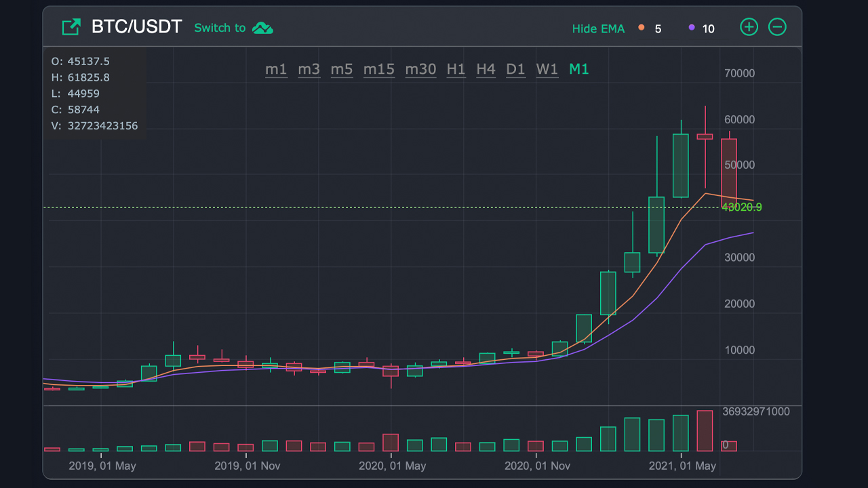Click the 2020, 01 May date label
Viewport: 868px width, 488px height.
393,466
